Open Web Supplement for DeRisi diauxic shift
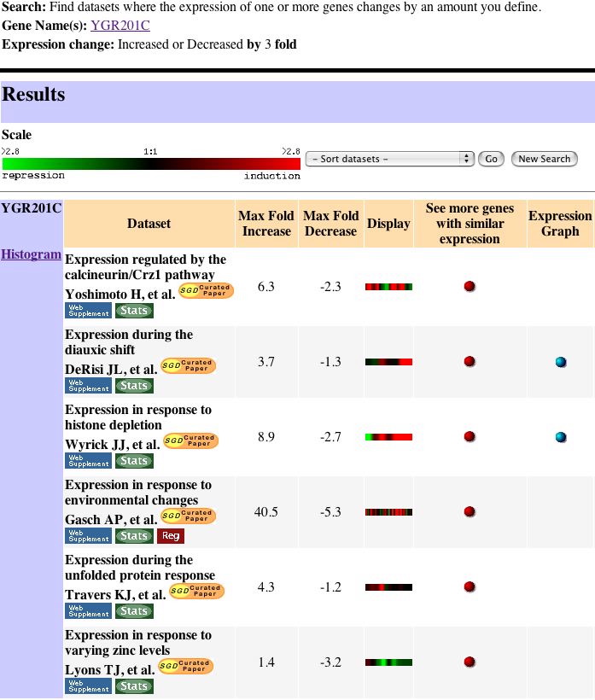The image size is (595, 700). click(88, 386)
